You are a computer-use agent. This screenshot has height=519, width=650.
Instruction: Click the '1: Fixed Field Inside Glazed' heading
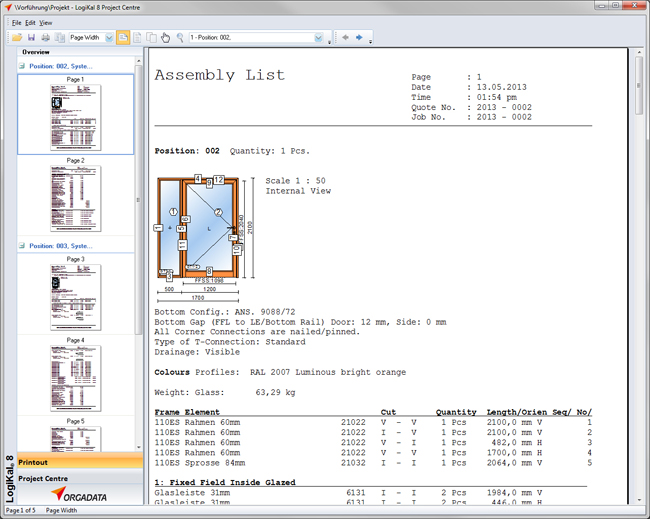tap(225, 482)
